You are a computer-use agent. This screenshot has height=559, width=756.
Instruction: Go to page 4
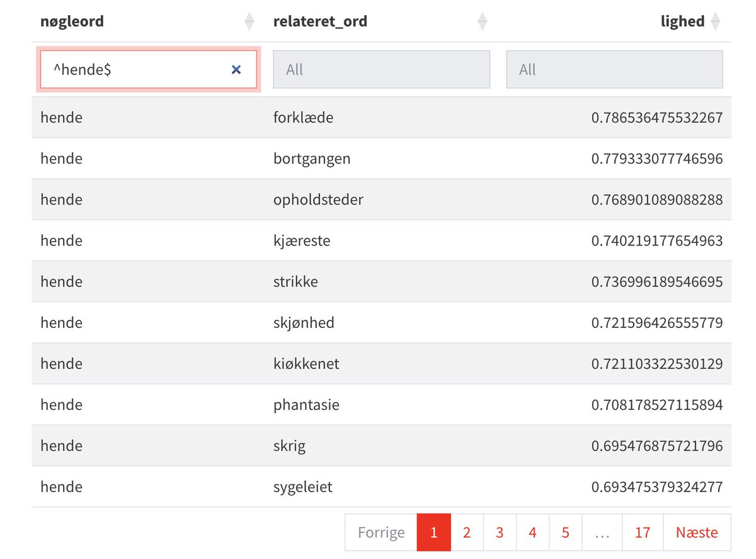[x=532, y=533]
